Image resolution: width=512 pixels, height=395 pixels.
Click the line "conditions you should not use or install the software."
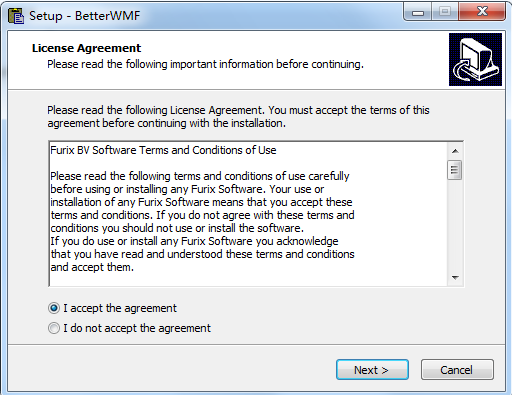[x=177, y=228]
